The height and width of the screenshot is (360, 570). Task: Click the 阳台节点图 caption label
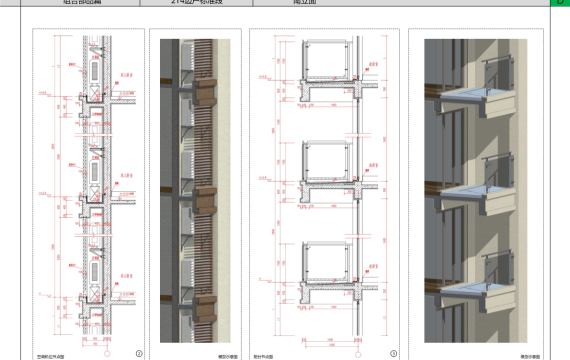click(263, 357)
